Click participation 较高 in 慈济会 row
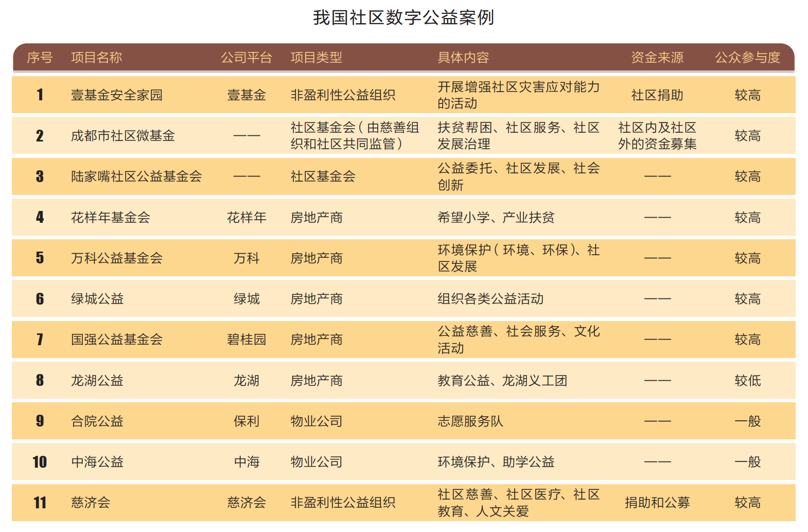 point(748,503)
